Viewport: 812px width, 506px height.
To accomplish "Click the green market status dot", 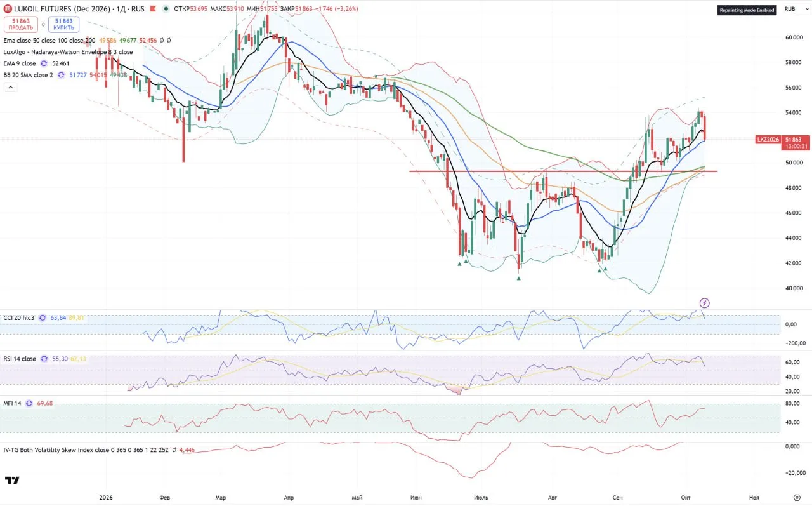I will [166, 9].
